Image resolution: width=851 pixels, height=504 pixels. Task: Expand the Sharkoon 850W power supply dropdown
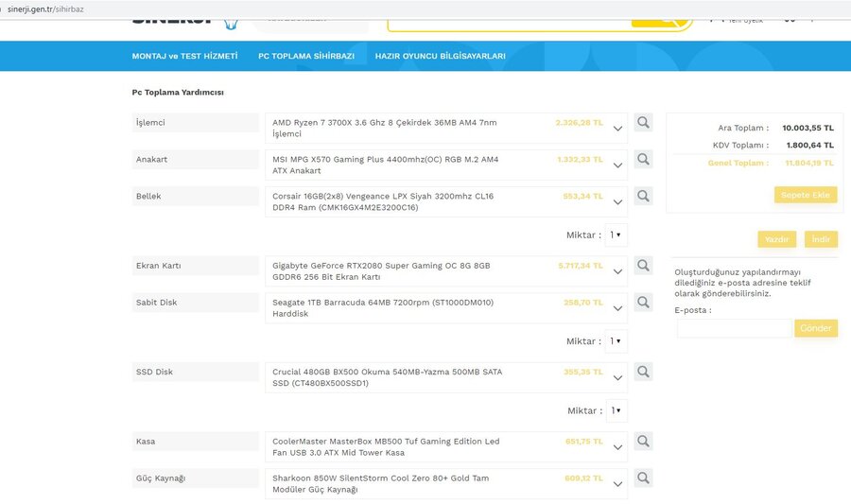coord(617,484)
